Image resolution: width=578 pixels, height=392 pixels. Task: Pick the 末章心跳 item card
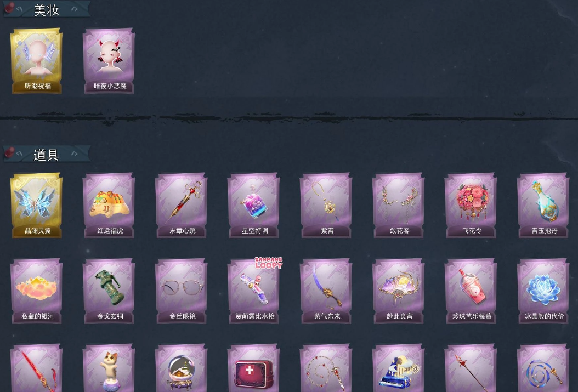click(x=181, y=206)
